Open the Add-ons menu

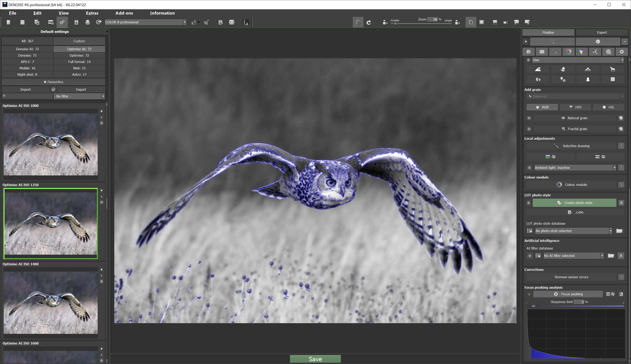[124, 13]
